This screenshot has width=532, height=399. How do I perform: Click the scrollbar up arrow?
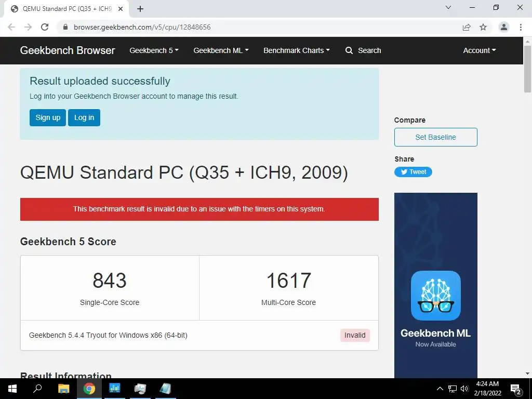[x=527, y=42]
